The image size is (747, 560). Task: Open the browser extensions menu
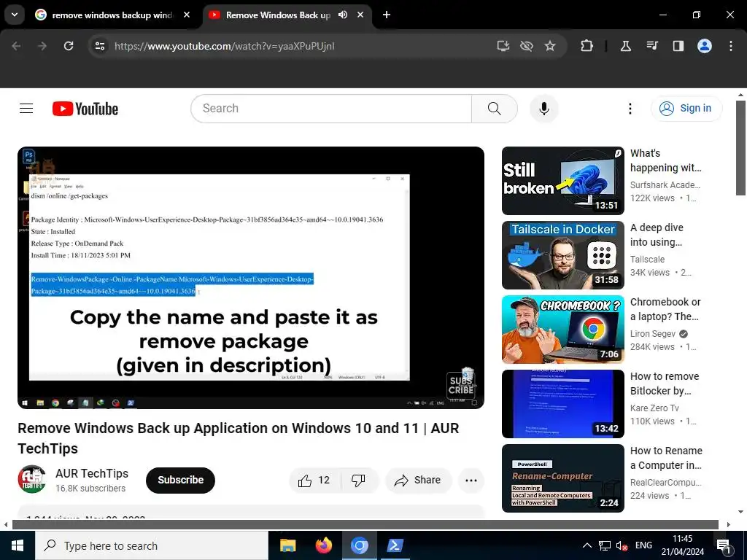click(x=587, y=46)
